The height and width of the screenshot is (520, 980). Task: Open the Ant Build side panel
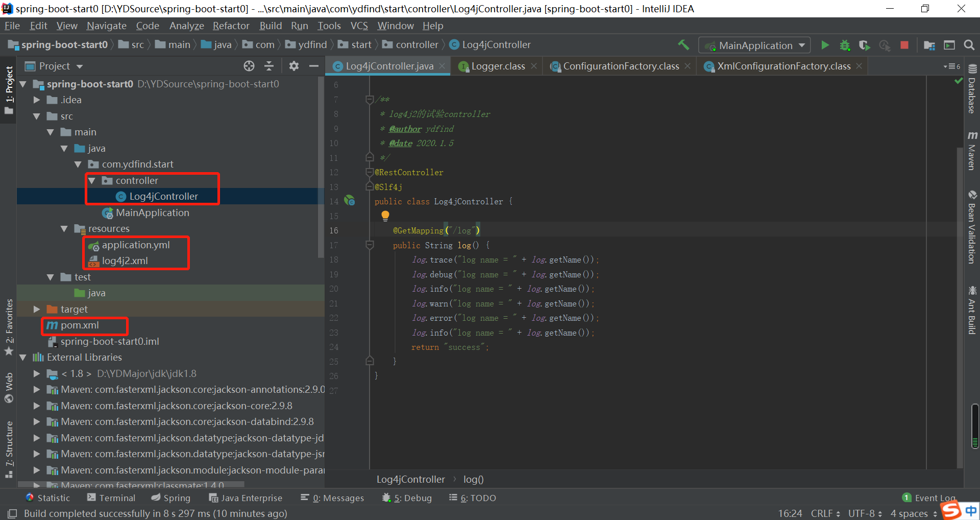(x=972, y=311)
